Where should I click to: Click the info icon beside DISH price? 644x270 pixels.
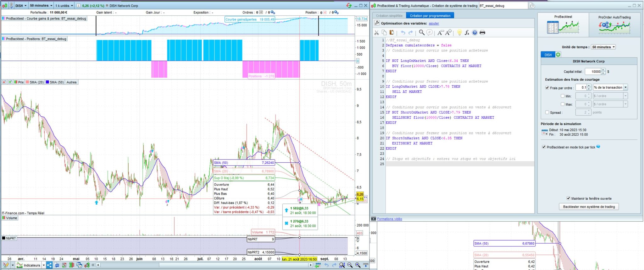click(79, 6)
